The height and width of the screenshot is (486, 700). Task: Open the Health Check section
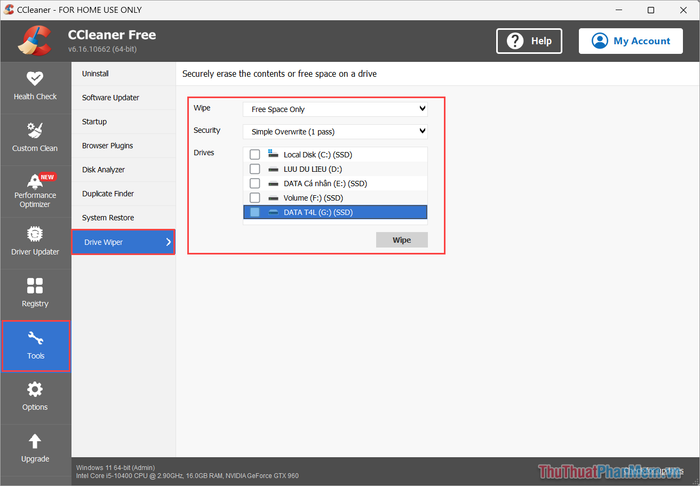click(x=35, y=87)
